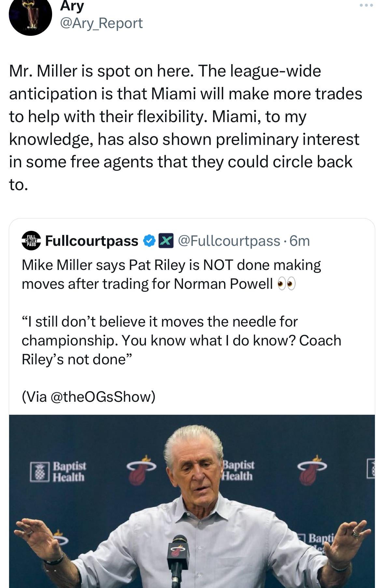Open quoted post headline about Mike Miller
The width and height of the screenshot is (384, 588).
click(171, 274)
